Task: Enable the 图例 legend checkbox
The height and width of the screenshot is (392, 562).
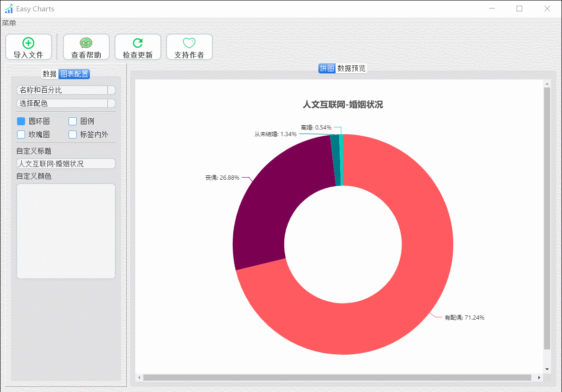Action: tap(73, 121)
